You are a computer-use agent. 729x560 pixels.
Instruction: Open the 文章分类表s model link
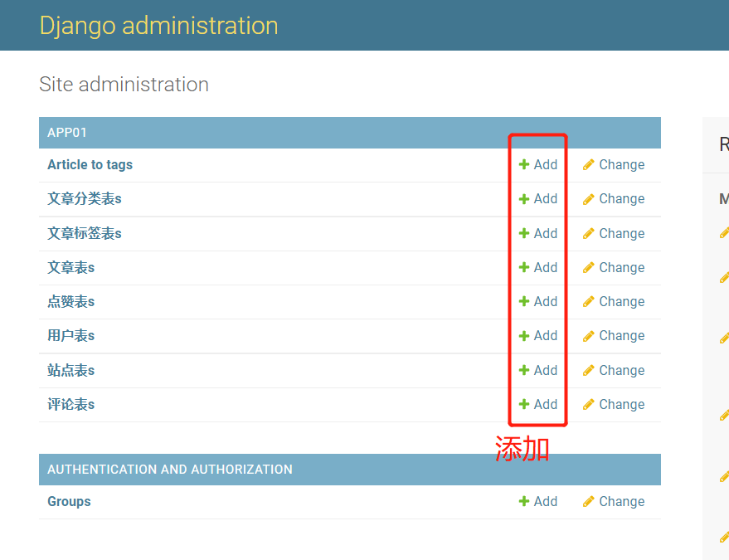click(84, 199)
